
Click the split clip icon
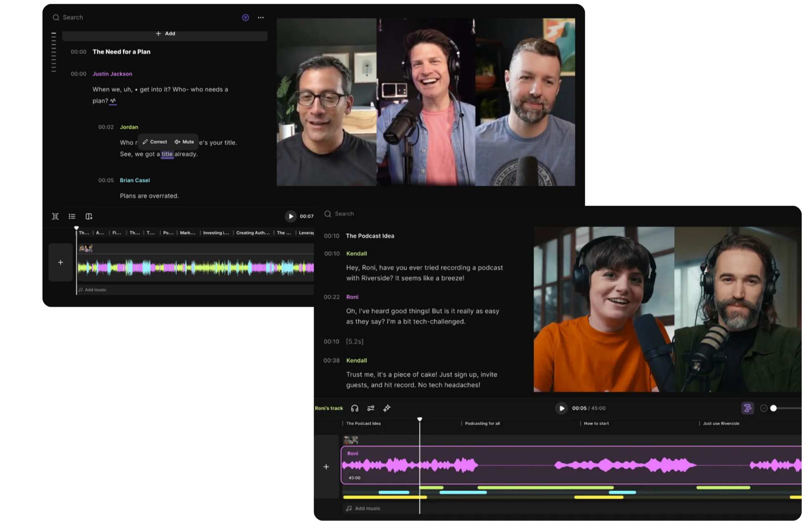[x=55, y=216]
